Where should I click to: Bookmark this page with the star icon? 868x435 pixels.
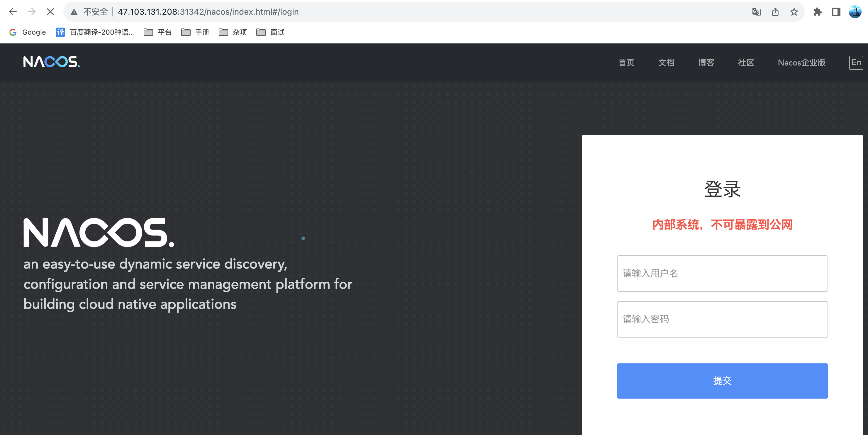click(x=794, y=12)
